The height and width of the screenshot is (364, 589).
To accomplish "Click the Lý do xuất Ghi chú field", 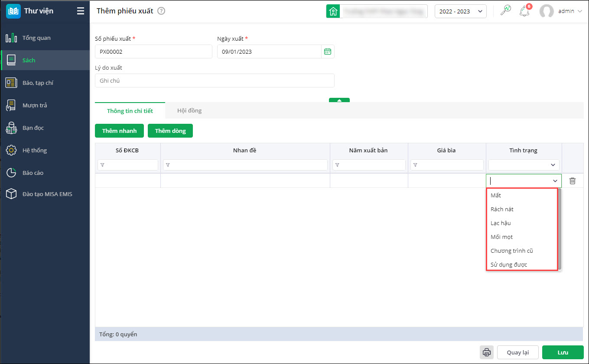I will pos(215,81).
